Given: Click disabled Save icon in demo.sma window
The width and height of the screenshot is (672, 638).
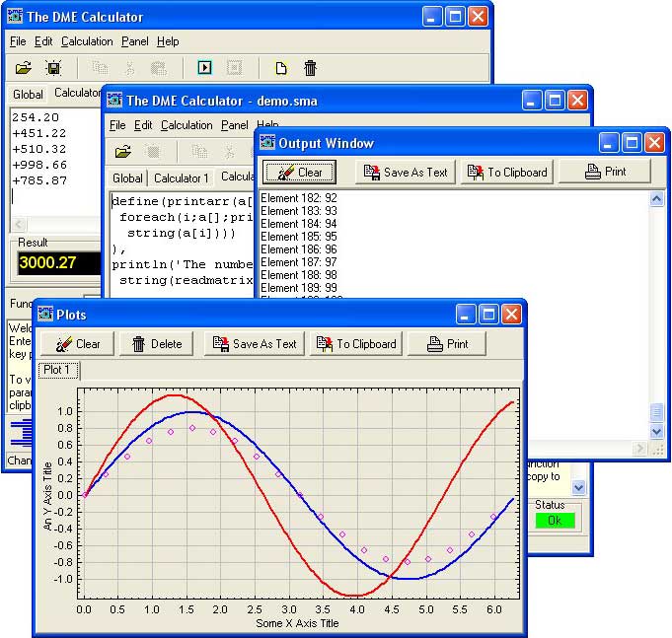Looking at the screenshot, I should click(153, 152).
